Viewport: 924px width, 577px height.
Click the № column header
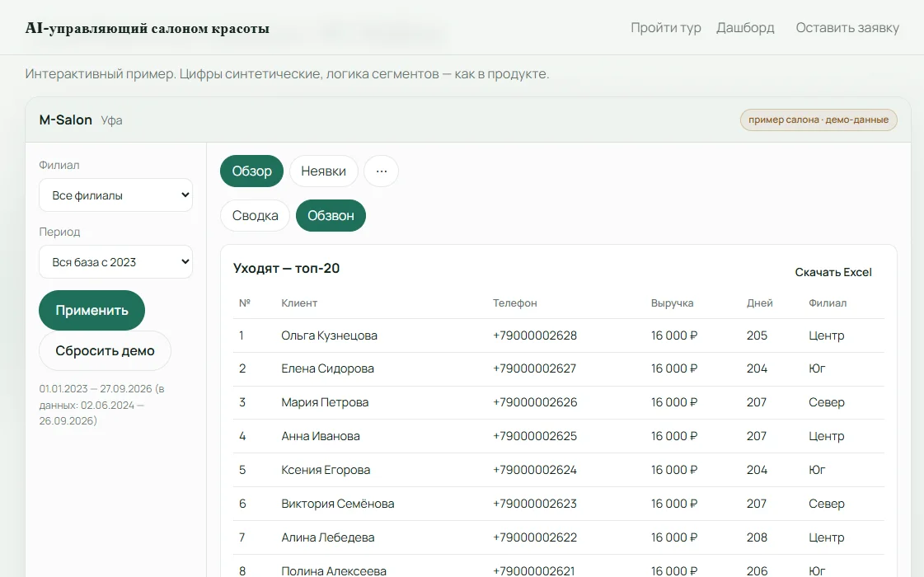(245, 303)
